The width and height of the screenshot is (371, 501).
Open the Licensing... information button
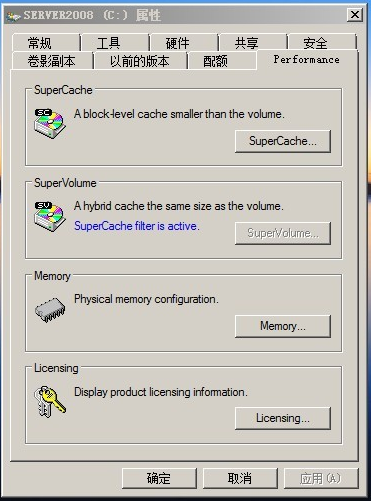coord(283,418)
